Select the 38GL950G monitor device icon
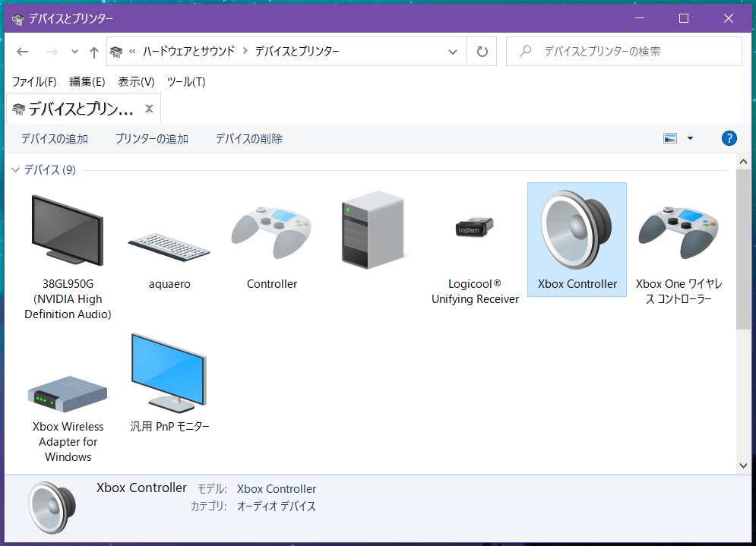The image size is (756, 546). tap(68, 230)
